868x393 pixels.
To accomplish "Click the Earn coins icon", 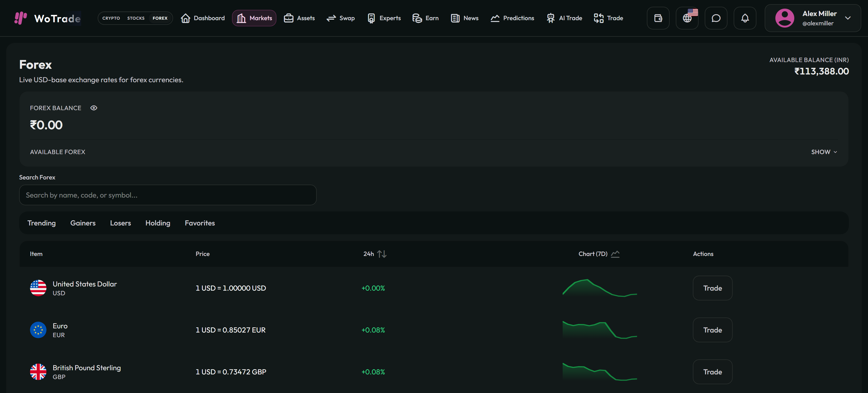I will (417, 18).
